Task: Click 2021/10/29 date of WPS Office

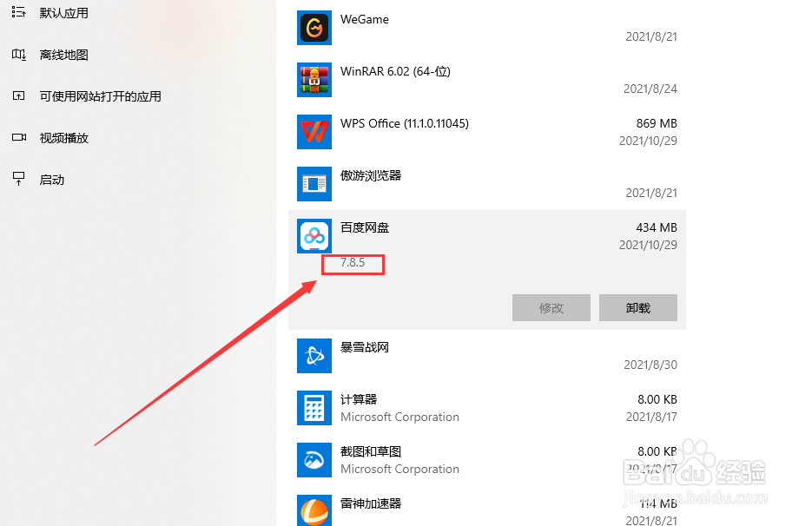Action: coord(649,141)
